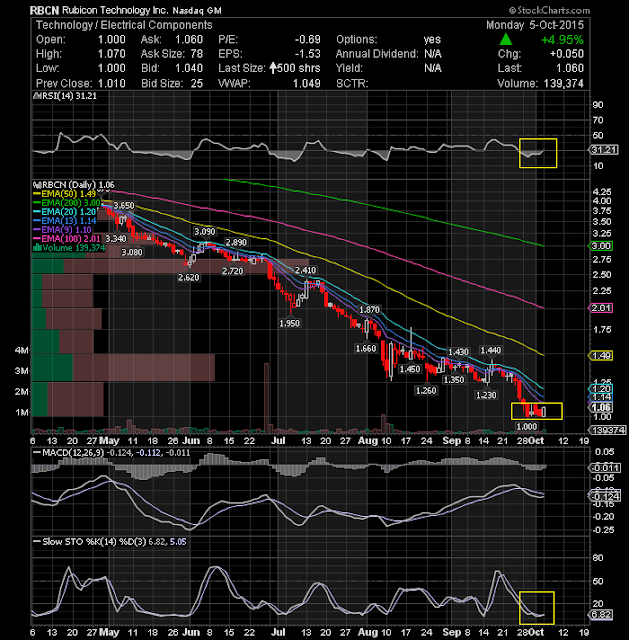The width and height of the screenshot is (629, 640).
Task: Click the 2.890 price label
Action: (x=236, y=242)
